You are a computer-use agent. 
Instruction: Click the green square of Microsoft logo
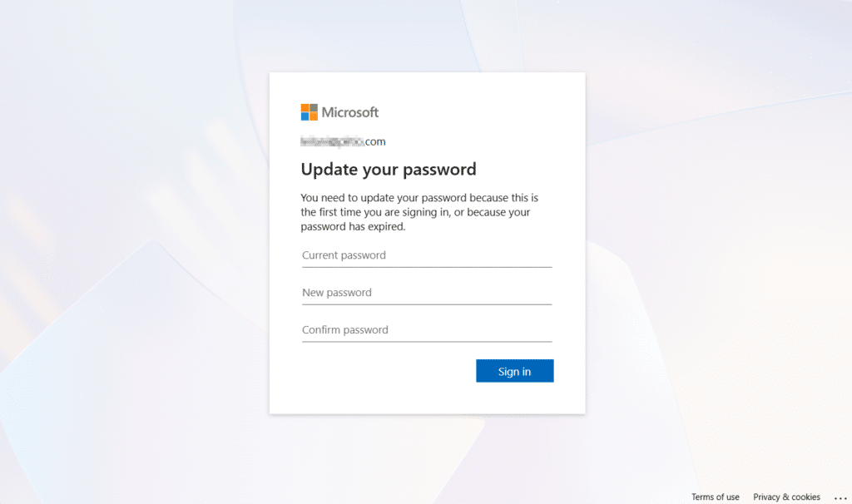pos(314,107)
